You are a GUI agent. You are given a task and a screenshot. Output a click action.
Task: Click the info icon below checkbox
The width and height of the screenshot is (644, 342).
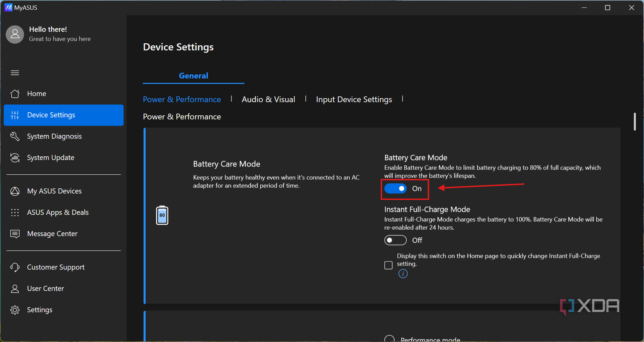tap(403, 274)
